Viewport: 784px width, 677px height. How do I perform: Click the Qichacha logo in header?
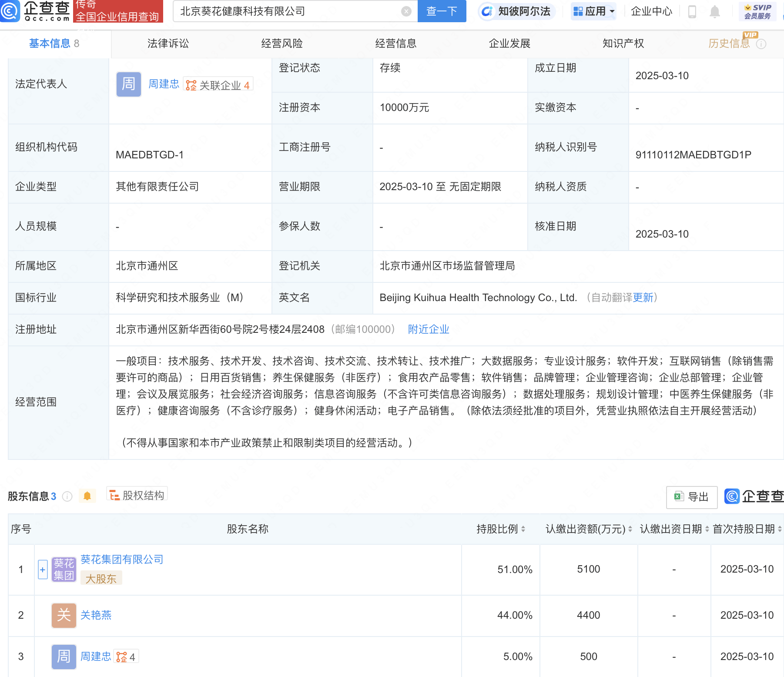36,11
